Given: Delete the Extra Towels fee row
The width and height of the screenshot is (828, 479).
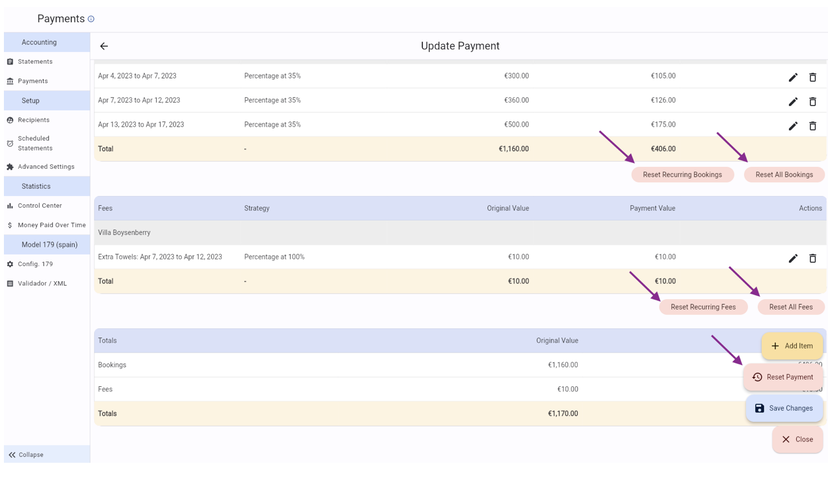Looking at the screenshot, I should tap(812, 258).
